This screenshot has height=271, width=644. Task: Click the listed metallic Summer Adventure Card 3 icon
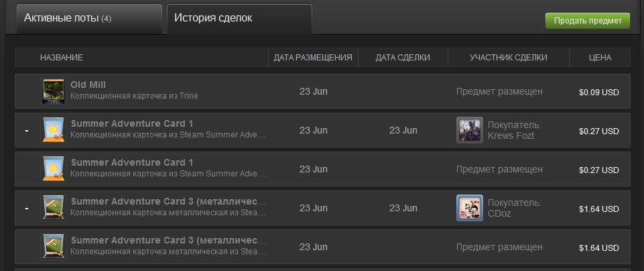[54, 247]
